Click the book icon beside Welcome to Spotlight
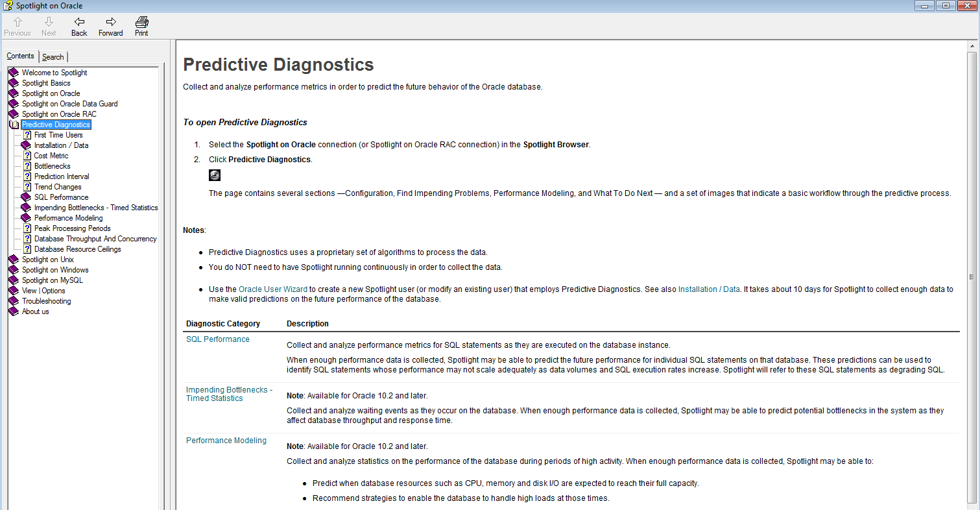This screenshot has width=980, height=510. [14, 73]
